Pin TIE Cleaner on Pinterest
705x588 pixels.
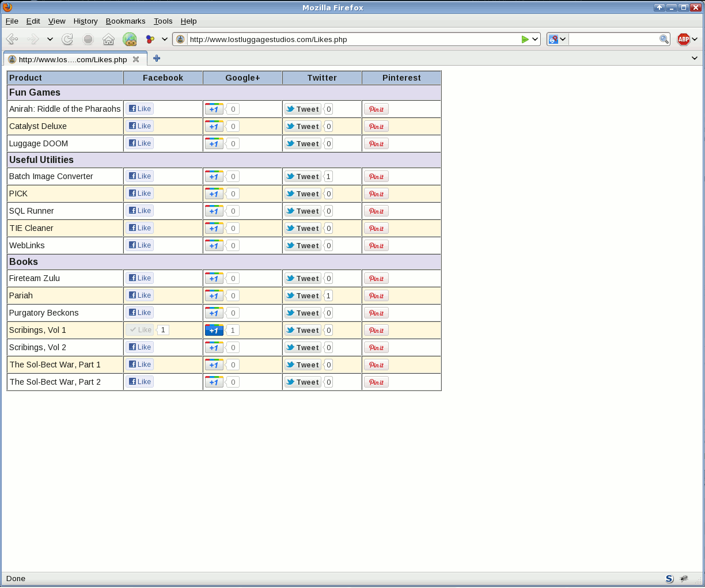click(376, 228)
